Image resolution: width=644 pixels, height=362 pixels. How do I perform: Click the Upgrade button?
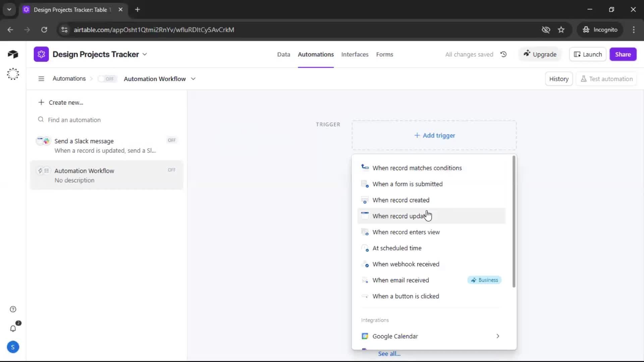pos(540,54)
